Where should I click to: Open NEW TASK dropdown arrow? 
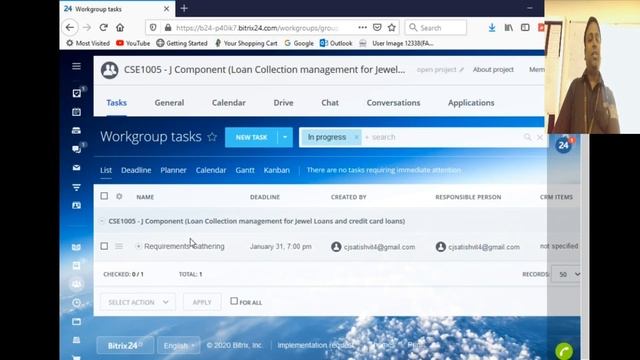(285, 137)
